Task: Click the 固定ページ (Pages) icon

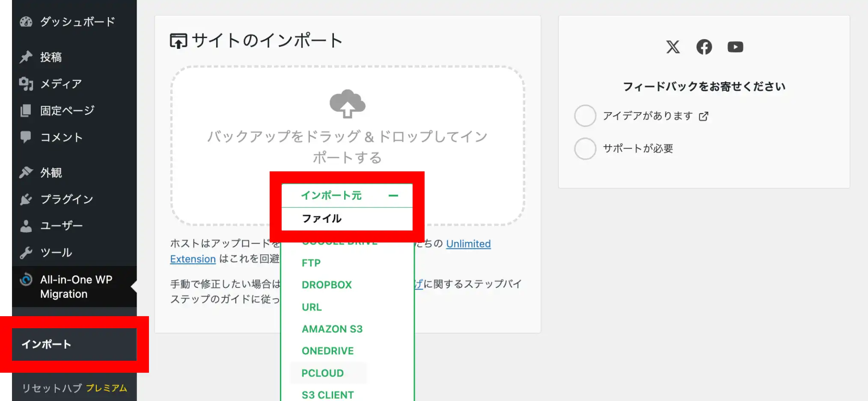Action: [x=26, y=111]
